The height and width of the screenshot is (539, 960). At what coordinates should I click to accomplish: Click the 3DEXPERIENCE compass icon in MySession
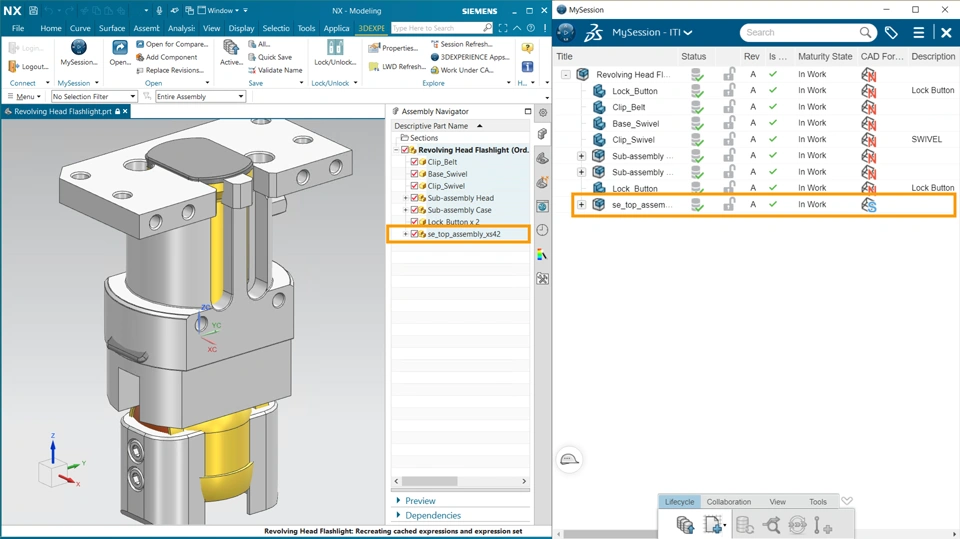point(566,32)
